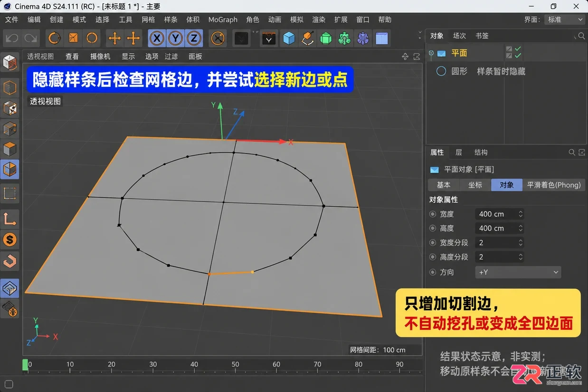Screen dimensions: 588x392
Task: Click the L-shaped axis mode icon
Action: click(x=10, y=219)
